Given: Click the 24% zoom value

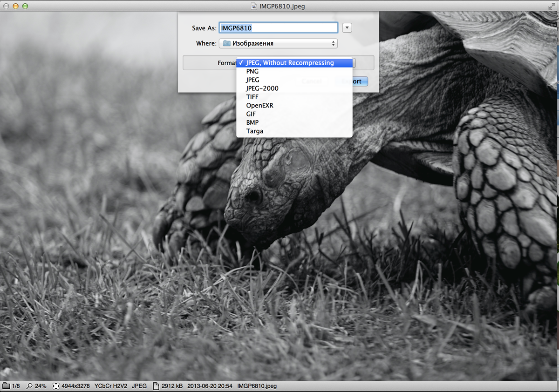Looking at the screenshot, I should pos(41,386).
